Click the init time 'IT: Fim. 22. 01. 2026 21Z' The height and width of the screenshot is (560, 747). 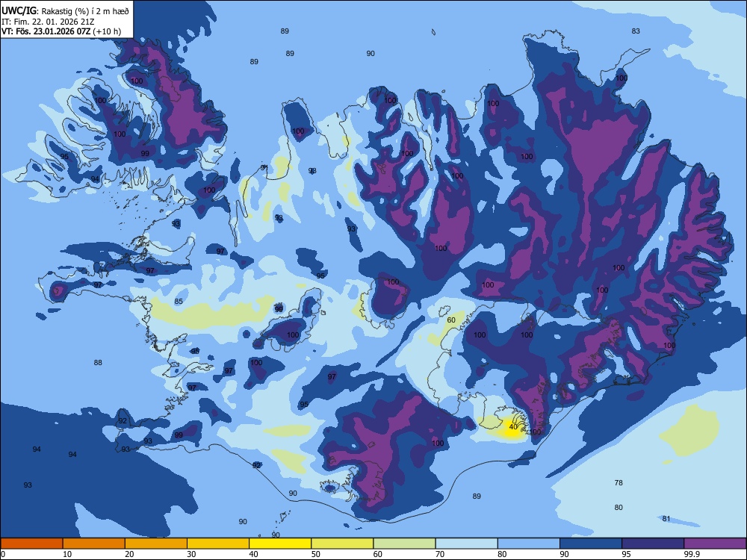tap(48, 22)
